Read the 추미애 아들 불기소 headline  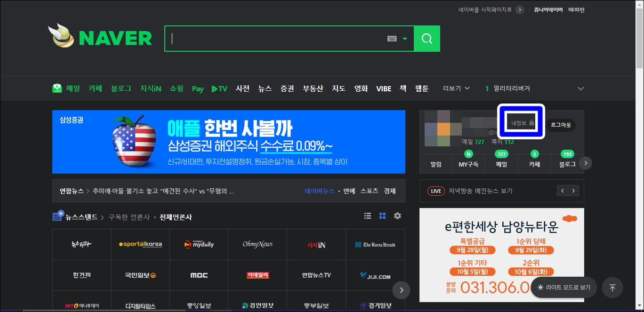click(163, 191)
